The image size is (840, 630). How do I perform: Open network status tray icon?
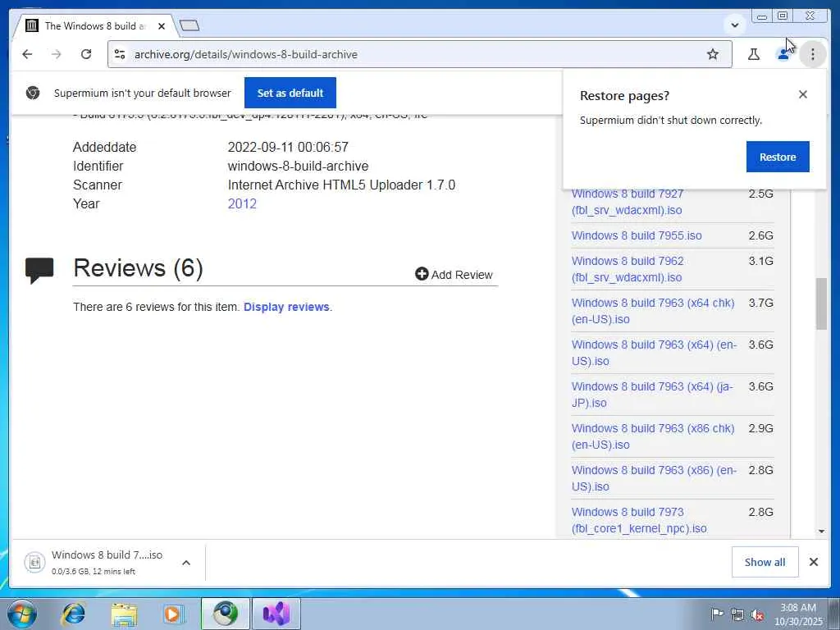(737, 614)
